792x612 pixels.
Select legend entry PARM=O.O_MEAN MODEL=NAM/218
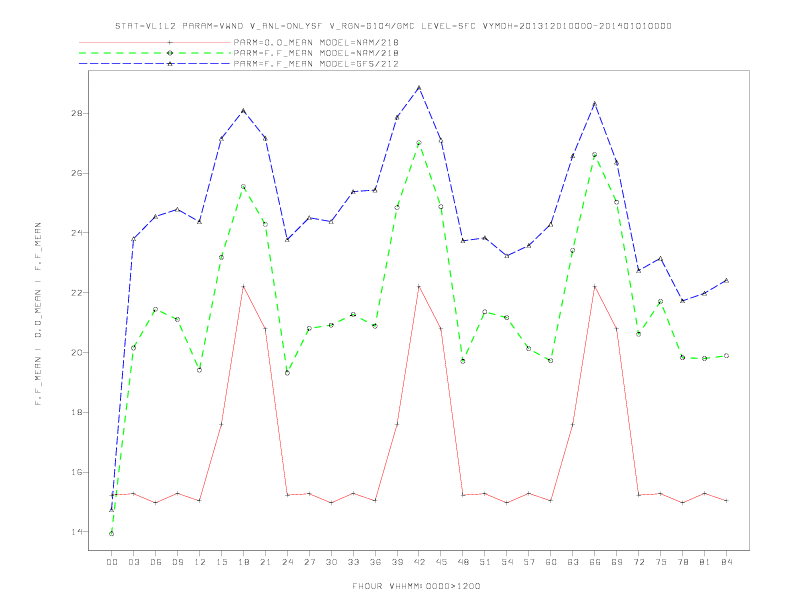pos(316,42)
